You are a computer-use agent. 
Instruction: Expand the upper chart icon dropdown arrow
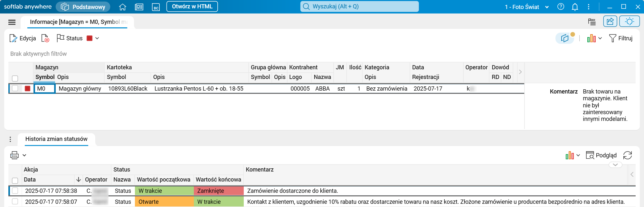(600, 38)
